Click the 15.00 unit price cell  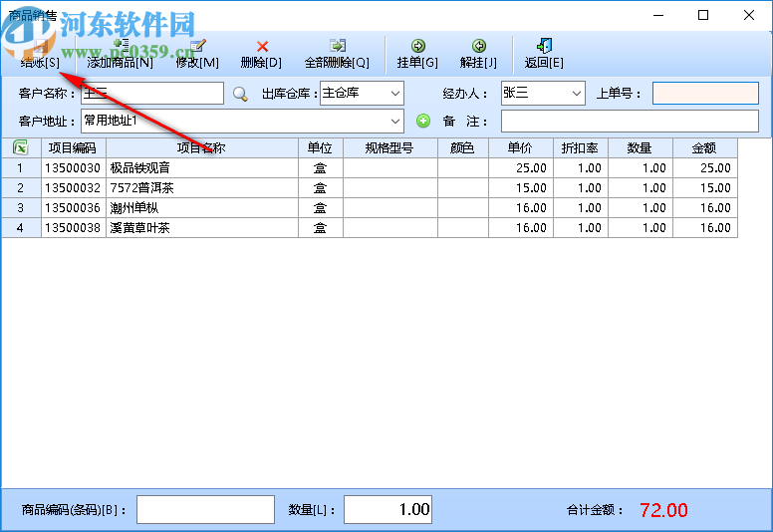(521, 188)
